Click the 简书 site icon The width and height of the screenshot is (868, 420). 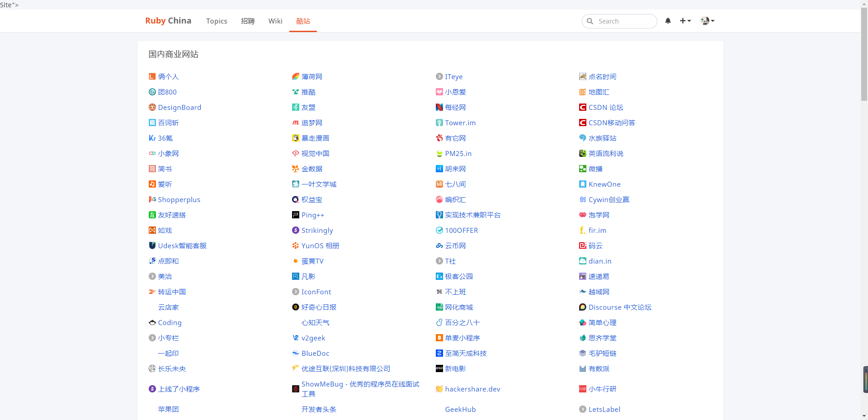pos(152,169)
